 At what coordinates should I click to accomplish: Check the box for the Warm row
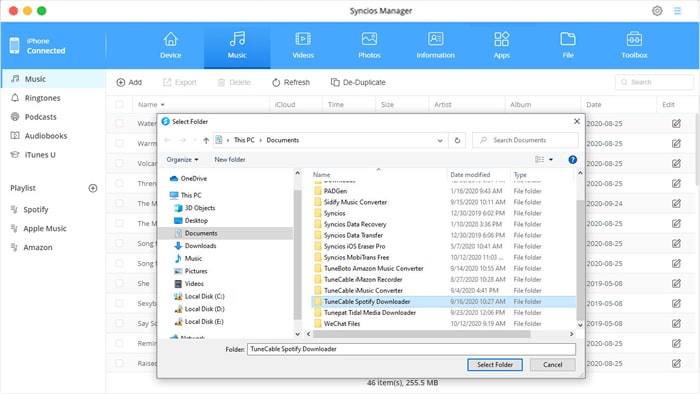(119, 143)
